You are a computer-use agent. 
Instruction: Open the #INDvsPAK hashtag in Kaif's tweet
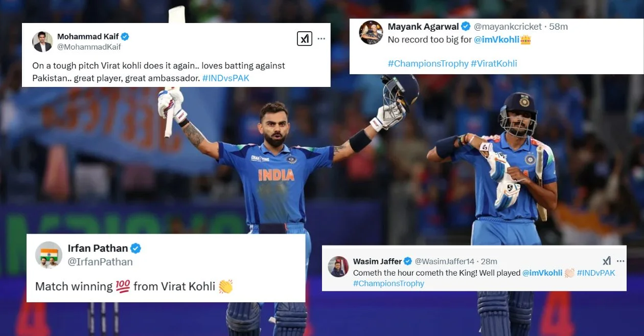tap(226, 78)
